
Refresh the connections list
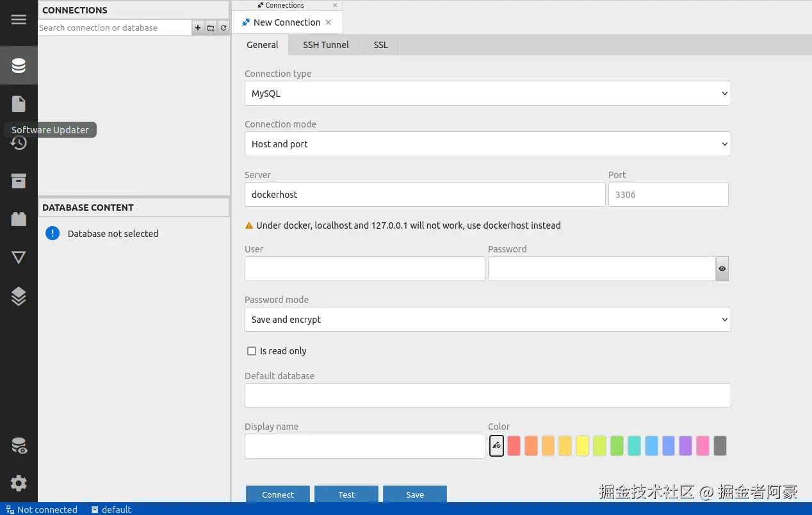click(223, 28)
